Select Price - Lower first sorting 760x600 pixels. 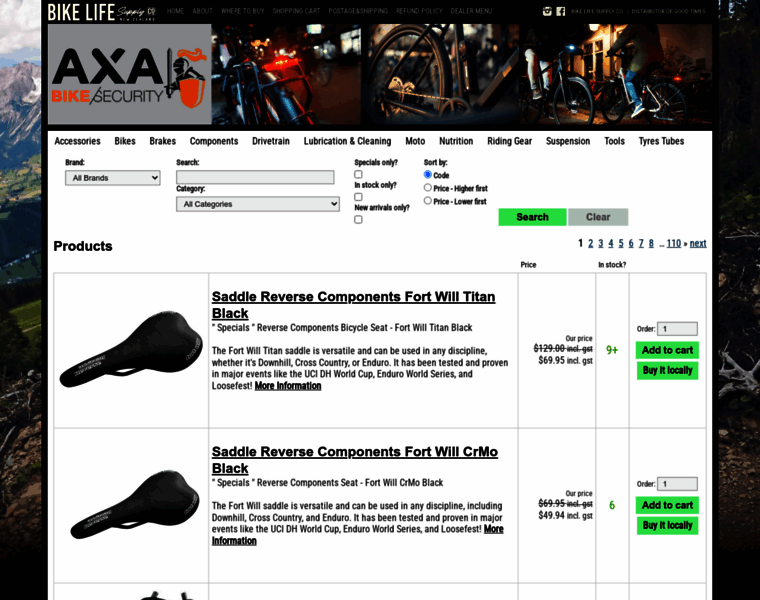coord(428,201)
